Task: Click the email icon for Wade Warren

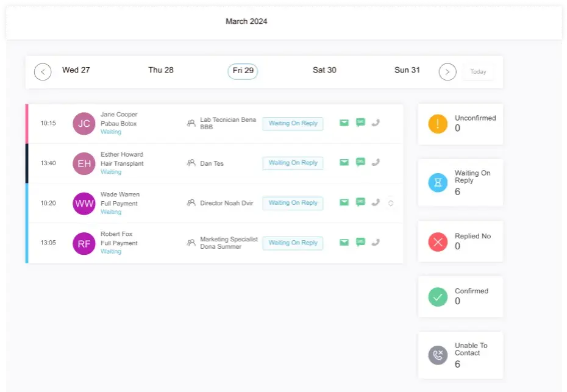Action: coord(344,202)
